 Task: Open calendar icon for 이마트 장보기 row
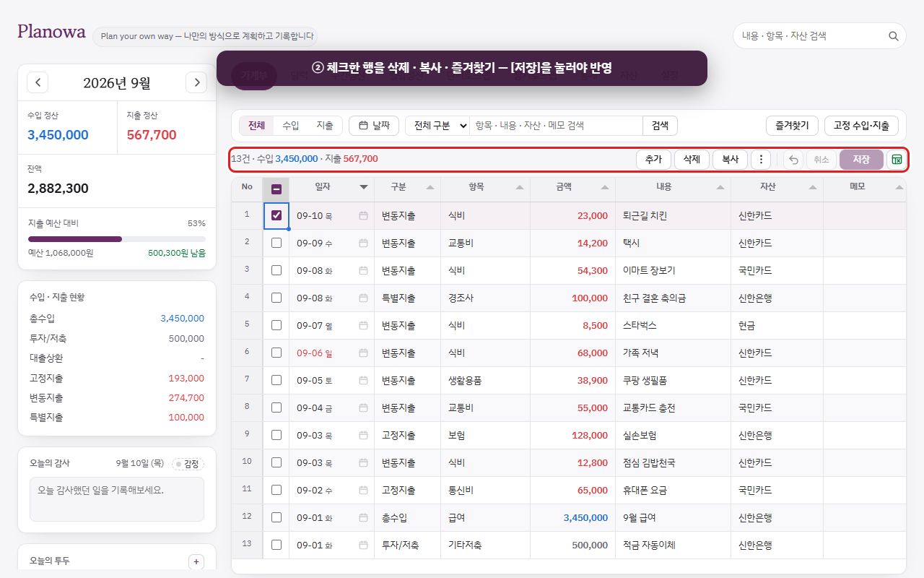363,270
